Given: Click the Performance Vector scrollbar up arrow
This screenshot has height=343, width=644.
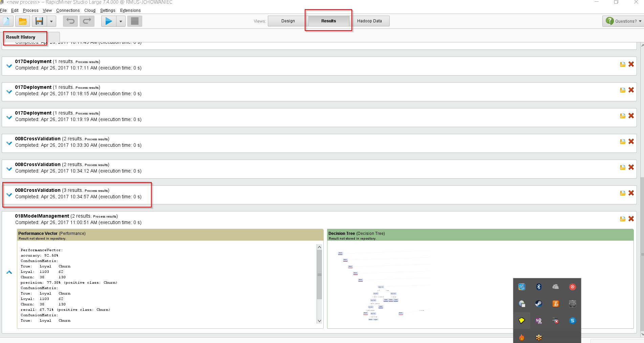Looking at the screenshot, I should click(x=319, y=247).
